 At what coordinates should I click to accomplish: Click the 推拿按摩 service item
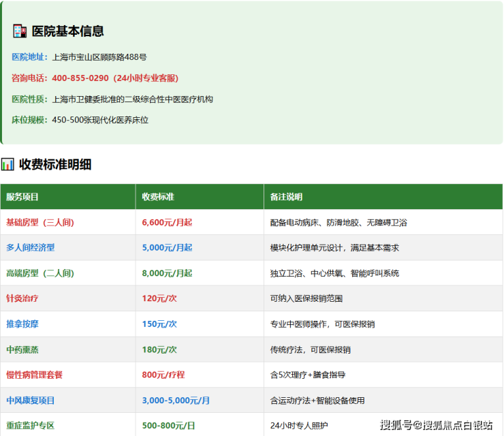click(x=22, y=324)
